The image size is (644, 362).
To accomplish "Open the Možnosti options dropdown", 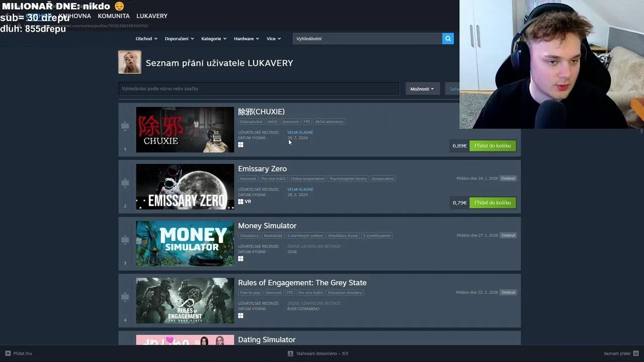I will [x=422, y=89].
